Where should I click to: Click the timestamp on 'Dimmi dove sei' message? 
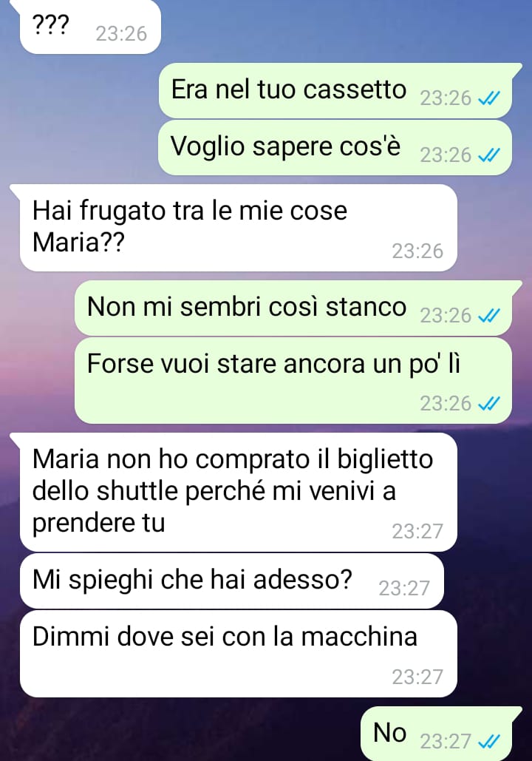pos(417,677)
